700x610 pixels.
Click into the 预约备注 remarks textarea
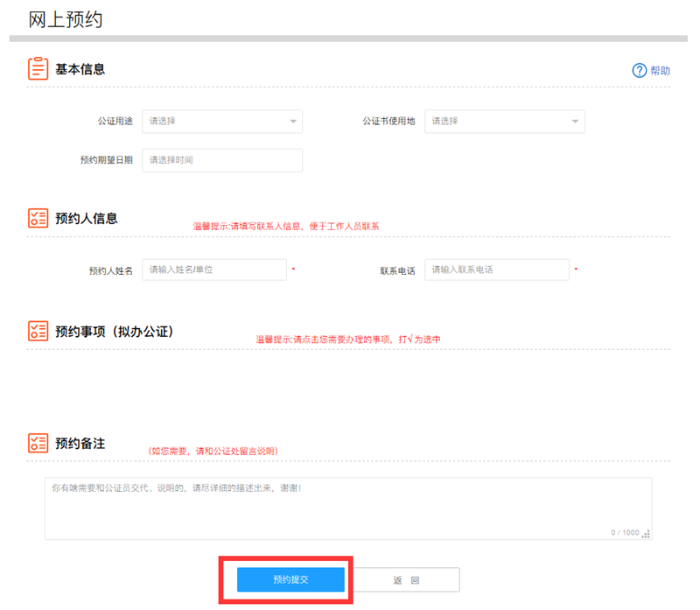tap(348, 508)
